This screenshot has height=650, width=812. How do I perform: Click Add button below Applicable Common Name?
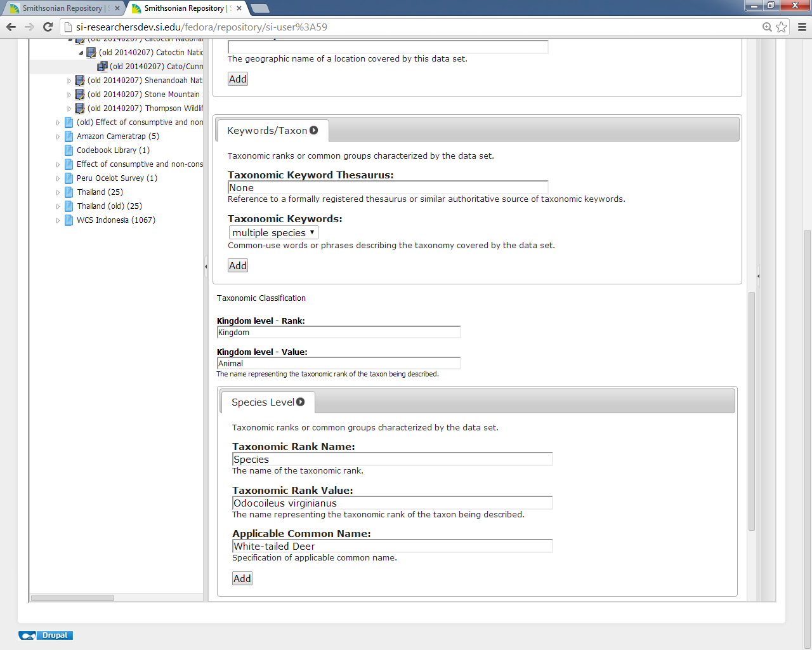[x=242, y=579]
